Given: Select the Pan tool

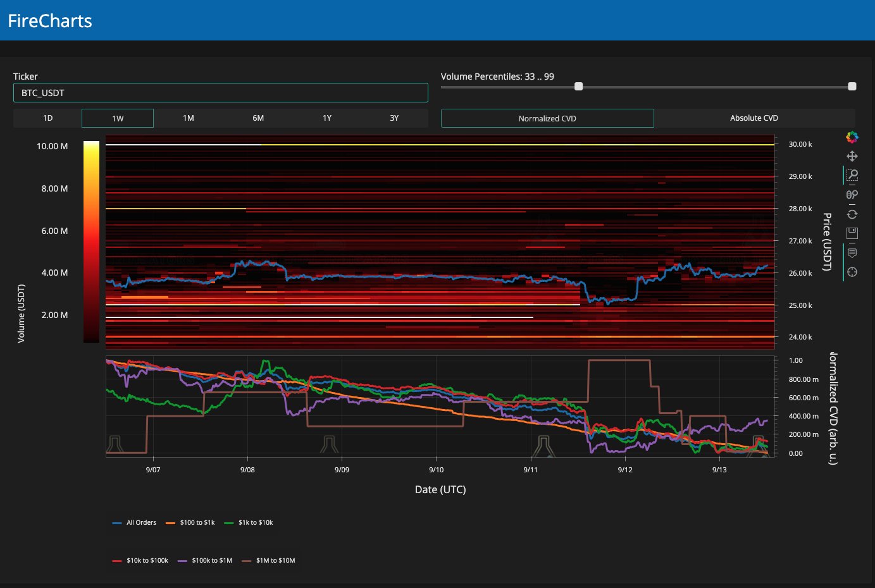Looking at the screenshot, I should [x=852, y=156].
